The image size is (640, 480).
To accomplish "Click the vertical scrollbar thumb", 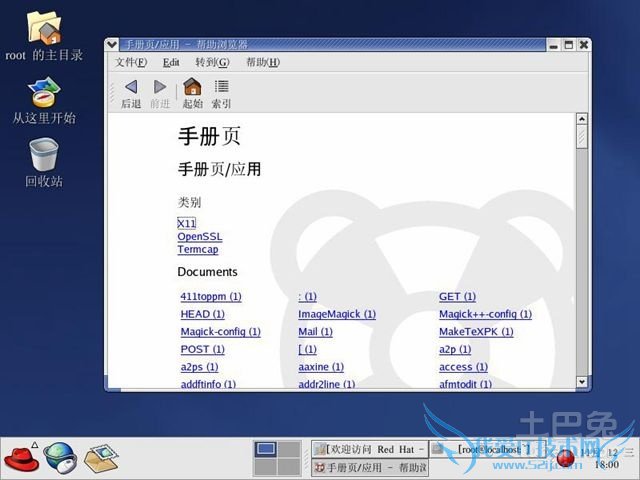I will (x=582, y=137).
